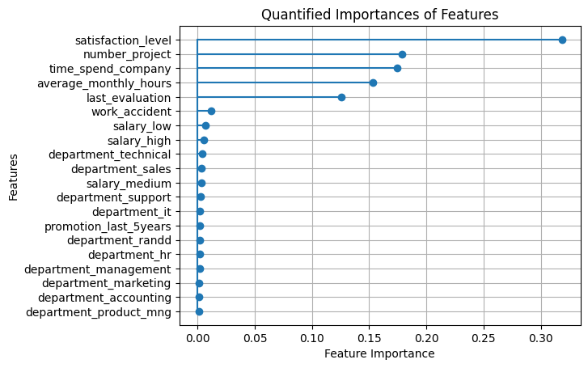This screenshot has width=588, height=368.
Task: Click the chart title 'Quantified Importances of Features'
Action: tap(379, 14)
